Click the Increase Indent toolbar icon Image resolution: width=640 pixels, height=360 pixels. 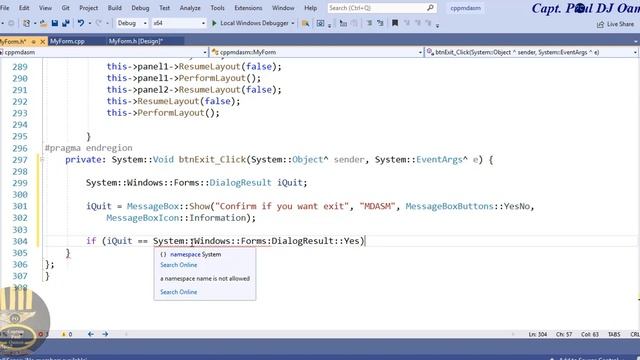click(380, 23)
